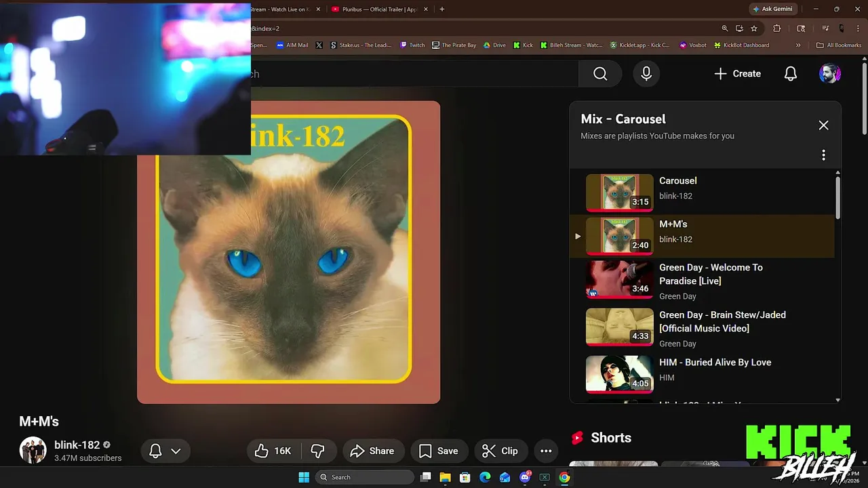Open Twitch bookmark
The image size is (868, 488).
[412, 45]
